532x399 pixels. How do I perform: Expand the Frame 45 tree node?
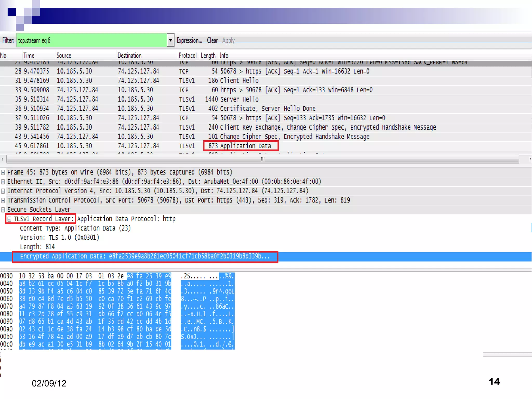[x=3, y=172]
